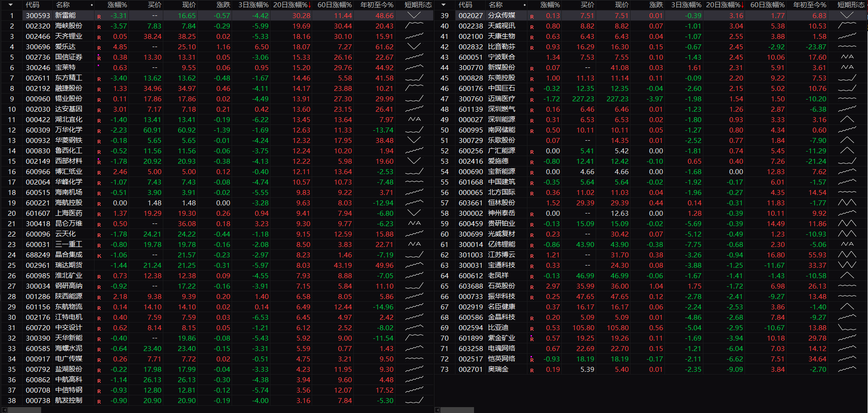Click the red K icon beside 晶合集成
This screenshot has width=868, height=413.
99,256
